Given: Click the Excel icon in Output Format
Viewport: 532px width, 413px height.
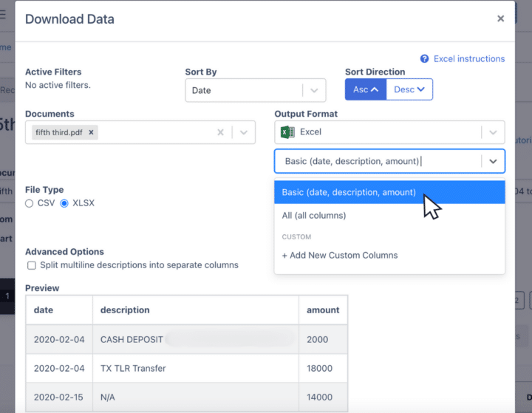Looking at the screenshot, I should (288, 132).
